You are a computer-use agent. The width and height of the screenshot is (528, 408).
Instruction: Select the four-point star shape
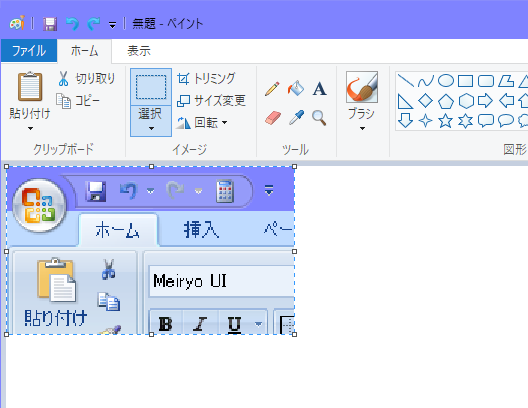[x=426, y=121]
